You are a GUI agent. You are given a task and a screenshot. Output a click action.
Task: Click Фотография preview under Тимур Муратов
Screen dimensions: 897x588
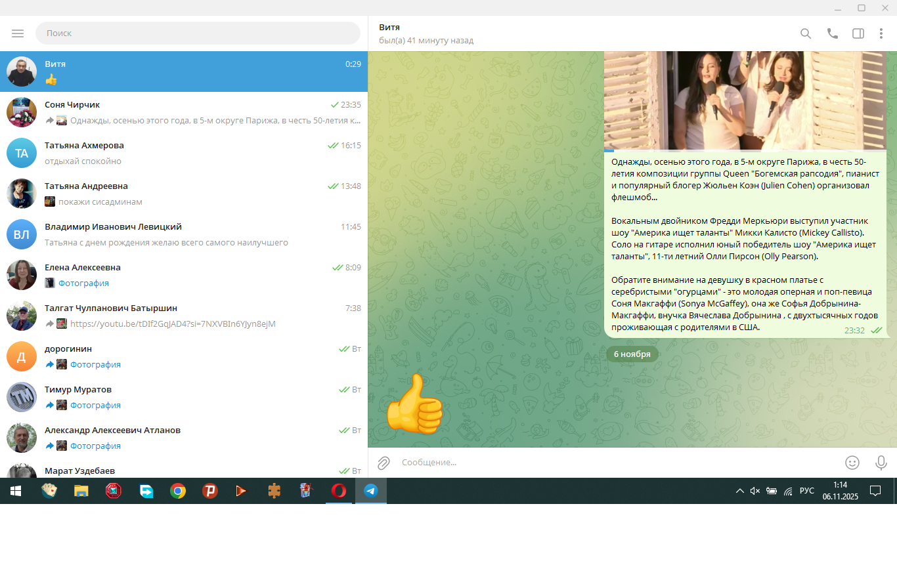pos(95,406)
